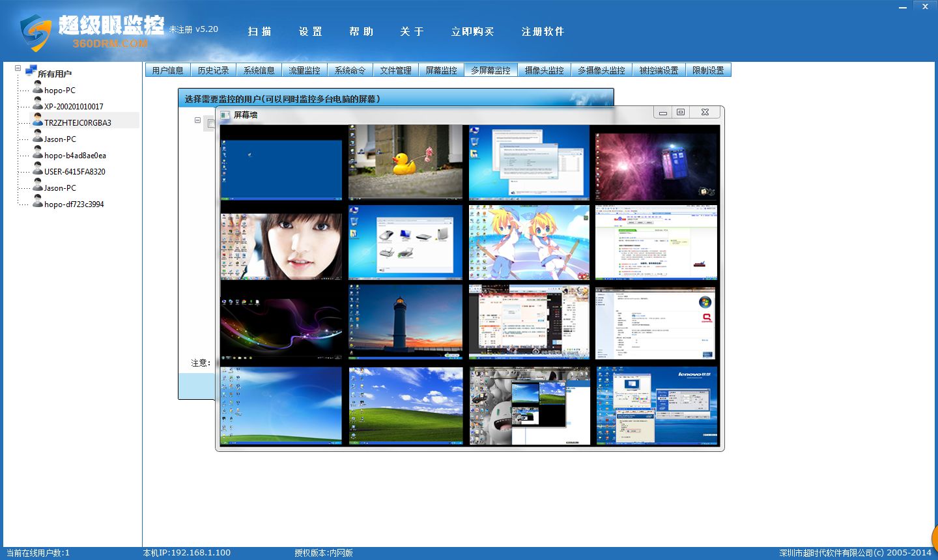Image resolution: width=938 pixels, height=560 pixels.
Task: Click the user avatar icon beside hopo-PC
Action: click(38, 87)
